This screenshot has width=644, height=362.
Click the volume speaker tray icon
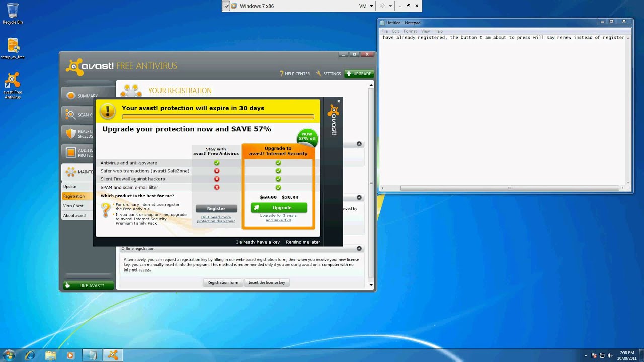click(610, 355)
